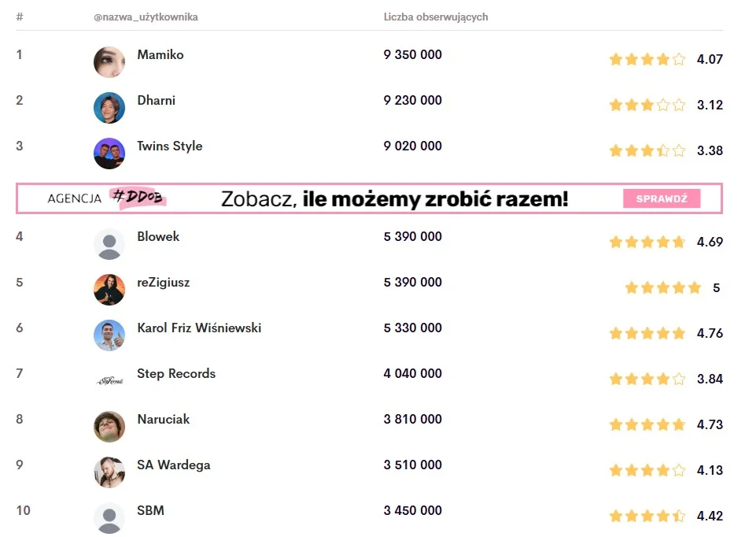Sort by Liczba obserwujących column header
Viewport: 756px width, 537px height.
tap(436, 17)
